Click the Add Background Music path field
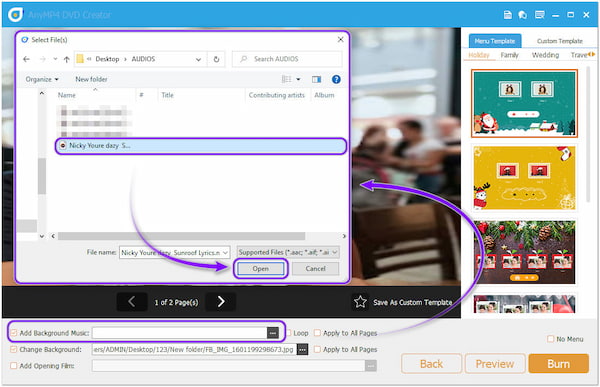Image resolution: width=600 pixels, height=387 pixels. (179, 333)
